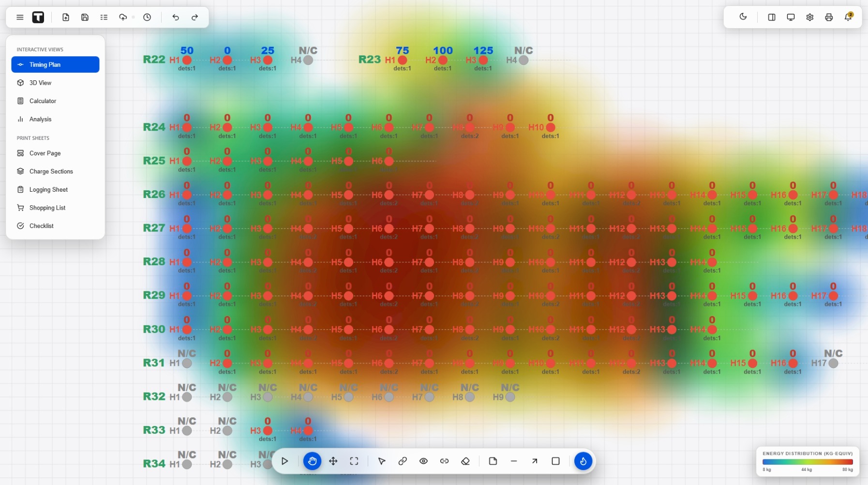The height and width of the screenshot is (485, 868).
Task: Select the diagonal arrow drawing tool
Action: (535, 461)
